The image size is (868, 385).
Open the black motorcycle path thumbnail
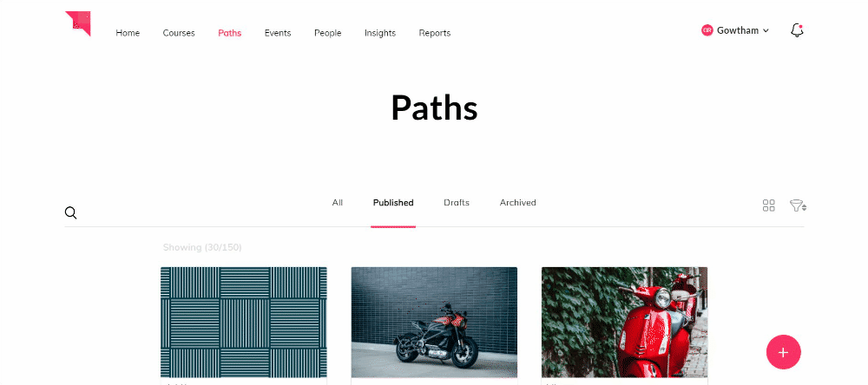pos(434,322)
